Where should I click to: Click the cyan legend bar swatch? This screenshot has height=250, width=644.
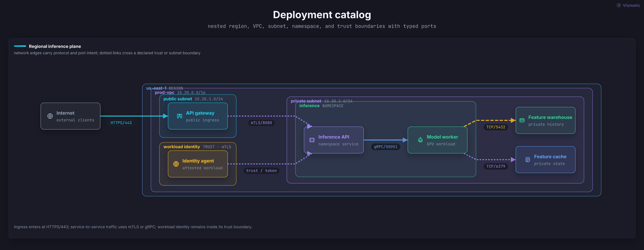pyautogui.click(x=20, y=46)
